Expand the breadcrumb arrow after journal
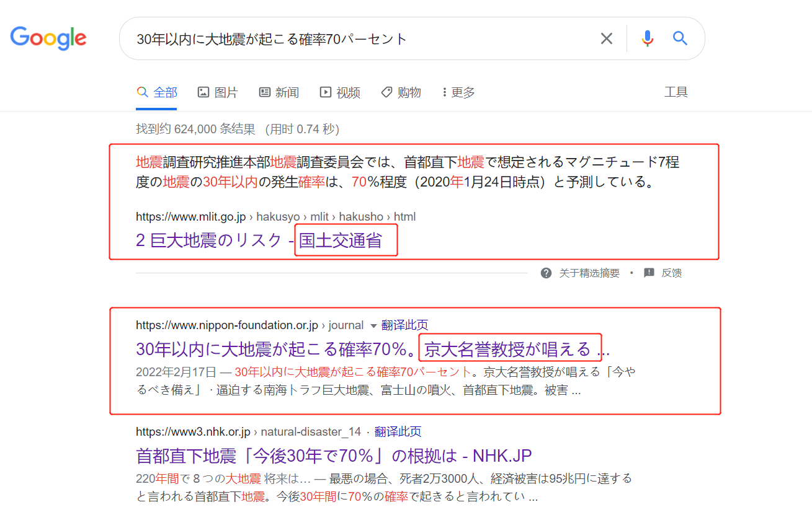812x515 pixels. coord(375,324)
